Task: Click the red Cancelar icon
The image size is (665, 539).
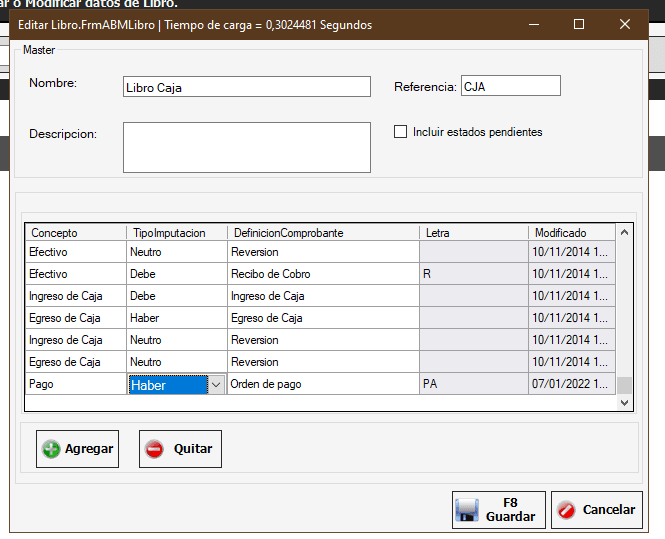Action: tap(566, 510)
